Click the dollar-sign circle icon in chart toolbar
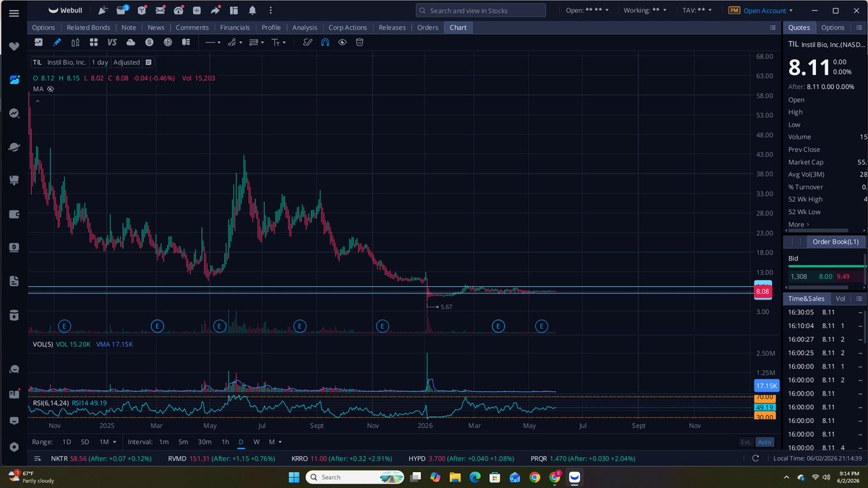Image resolution: width=868 pixels, height=488 pixels. [149, 43]
